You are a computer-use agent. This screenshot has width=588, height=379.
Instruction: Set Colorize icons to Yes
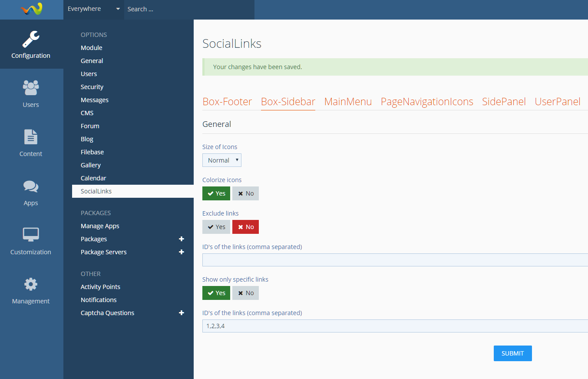pyautogui.click(x=216, y=193)
